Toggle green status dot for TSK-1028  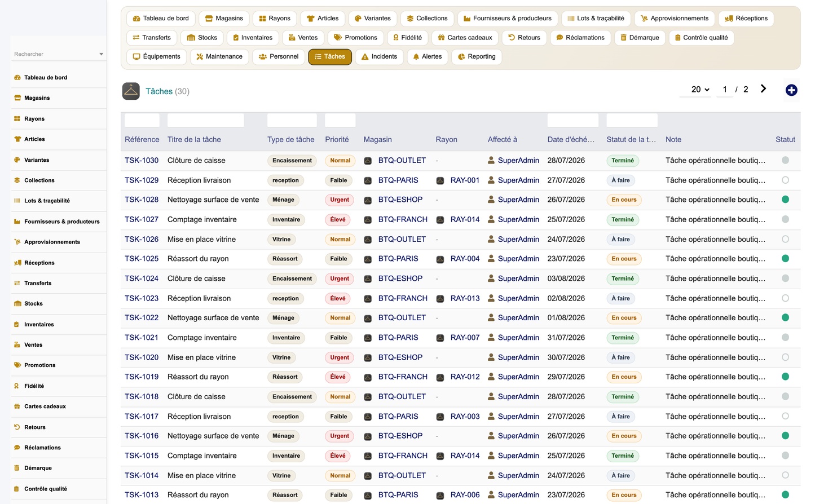pyautogui.click(x=785, y=200)
